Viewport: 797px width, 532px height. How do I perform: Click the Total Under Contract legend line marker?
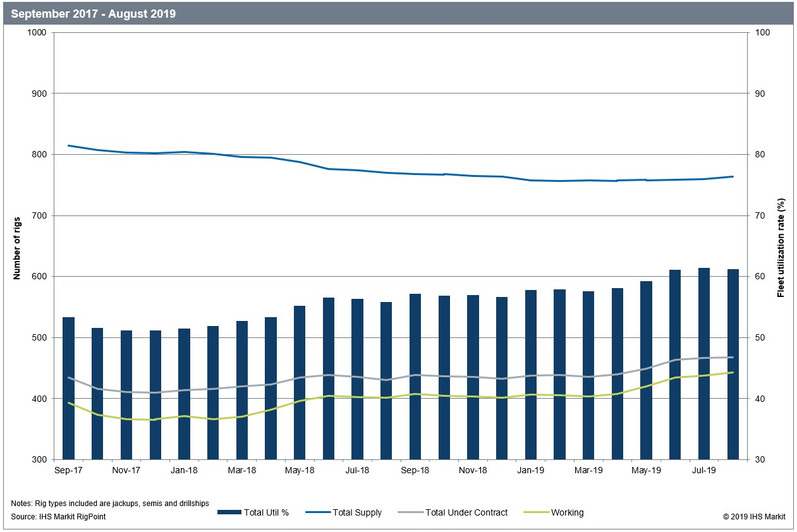(411, 512)
